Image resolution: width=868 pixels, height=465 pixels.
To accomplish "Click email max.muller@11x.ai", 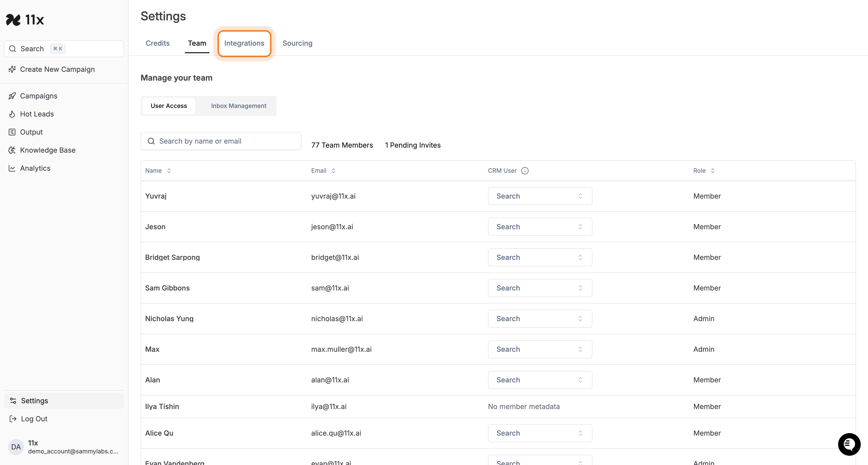I will (341, 350).
